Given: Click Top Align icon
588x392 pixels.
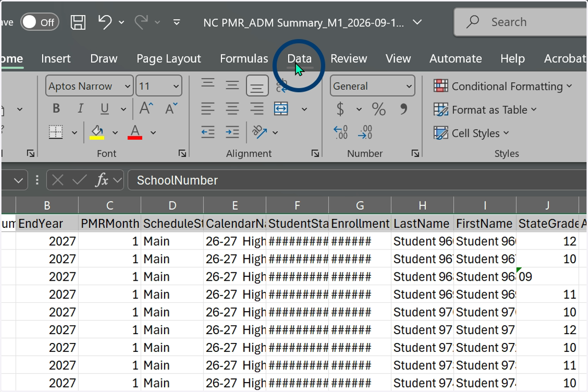Looking at the screenshot, I should pyautogui.click(x=208, y=84).
